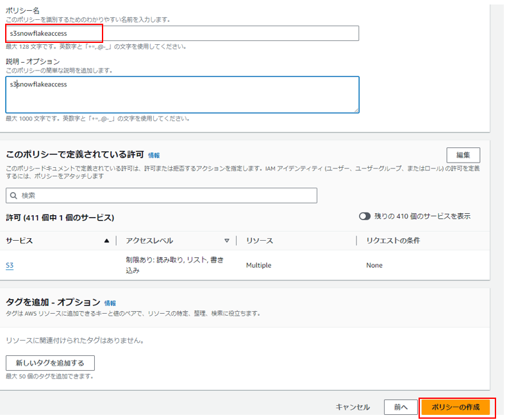
Task: Click the リソース column header
Action: (260, 241)
